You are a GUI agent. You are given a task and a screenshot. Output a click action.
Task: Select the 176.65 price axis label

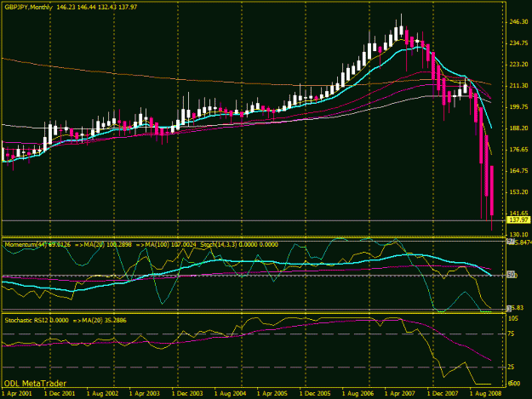pyautogui.click(x=518, y=150)
